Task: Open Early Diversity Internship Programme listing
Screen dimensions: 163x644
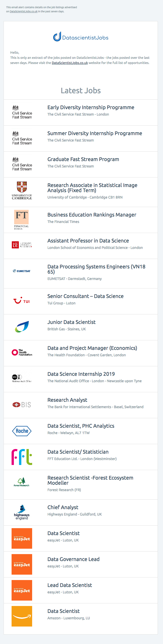Action: click(x=91, y=107)
